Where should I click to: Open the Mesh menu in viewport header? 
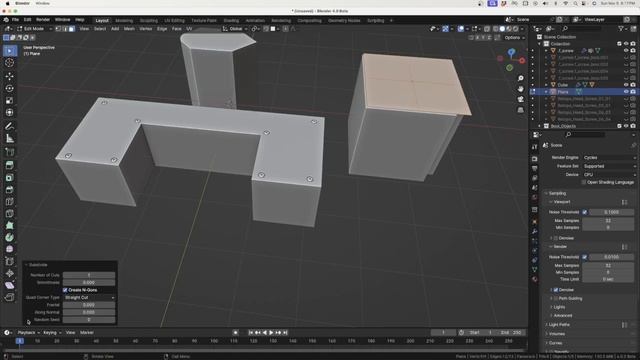(129, 29)
